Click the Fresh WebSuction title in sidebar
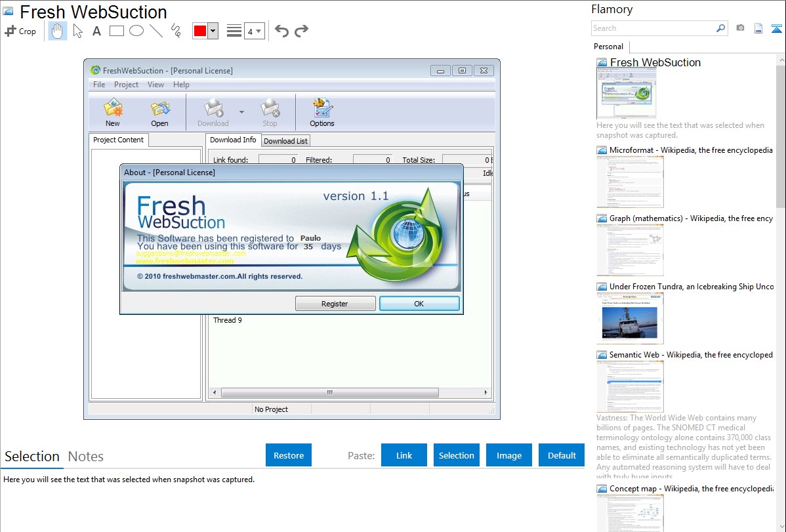This screenshot has width=786, height=532. pyautogui.click(x=655, y=63)
